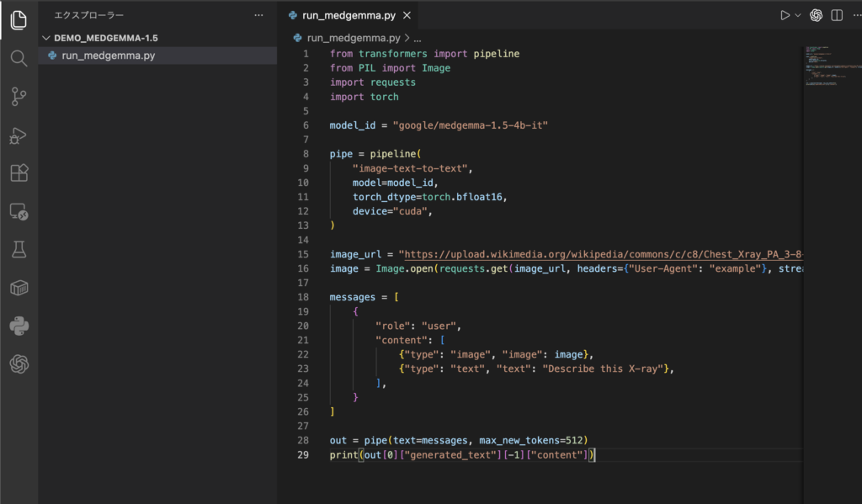Viewport: 862px width, 504px height.
Task: Split the editor to the right
Action: (x=837, y=15)
